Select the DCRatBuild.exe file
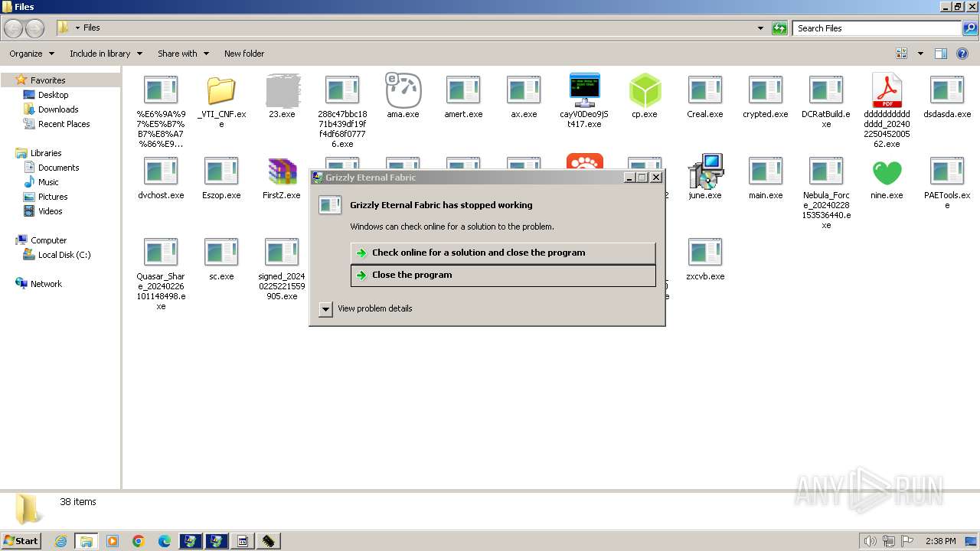This screenshot has width=980, height=551. pos(826,91)
